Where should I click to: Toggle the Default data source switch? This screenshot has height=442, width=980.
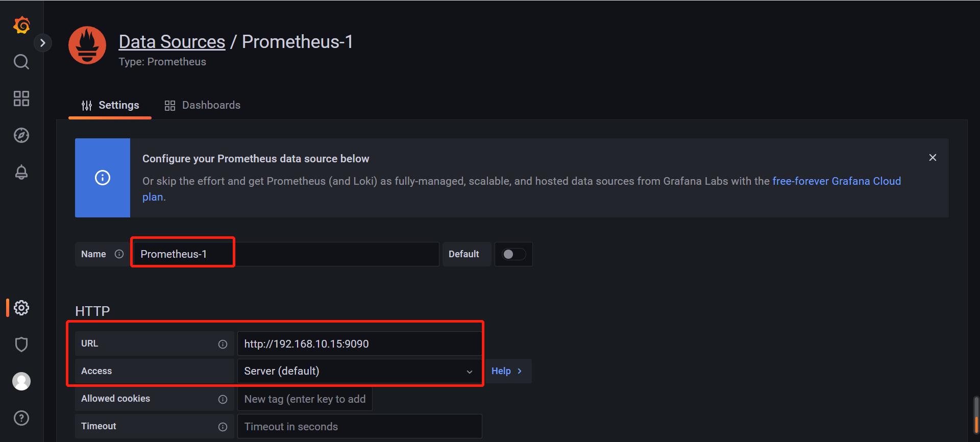513,254
